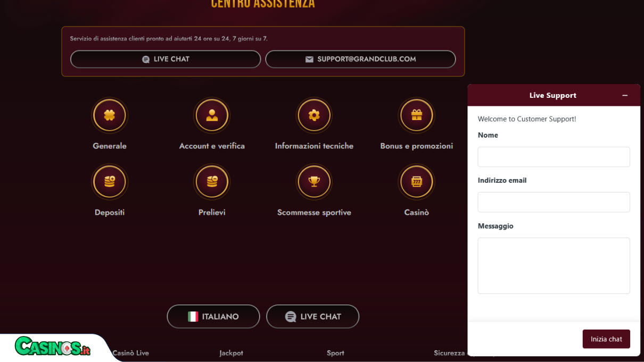Click the Live Support header title
Screen dimensions: 644x362
553,96
